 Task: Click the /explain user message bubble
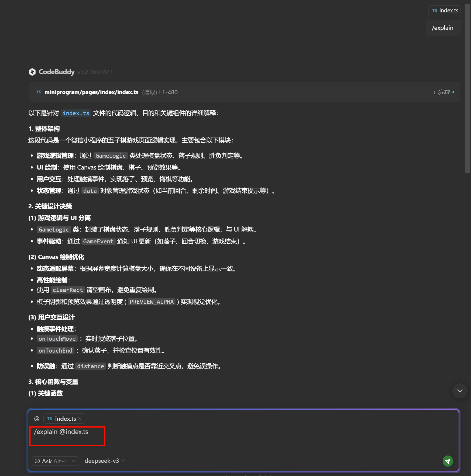(x=443, y=28)
